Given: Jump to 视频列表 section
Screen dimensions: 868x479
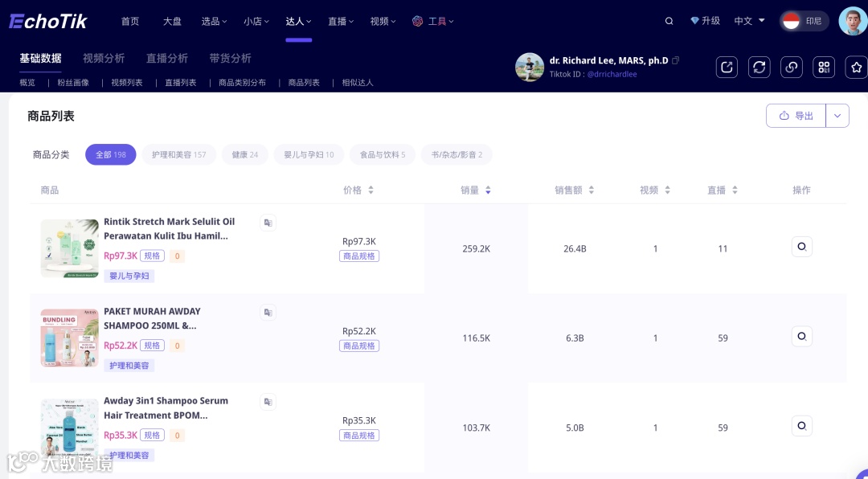Looking at the screenshot, I should 127,83.
